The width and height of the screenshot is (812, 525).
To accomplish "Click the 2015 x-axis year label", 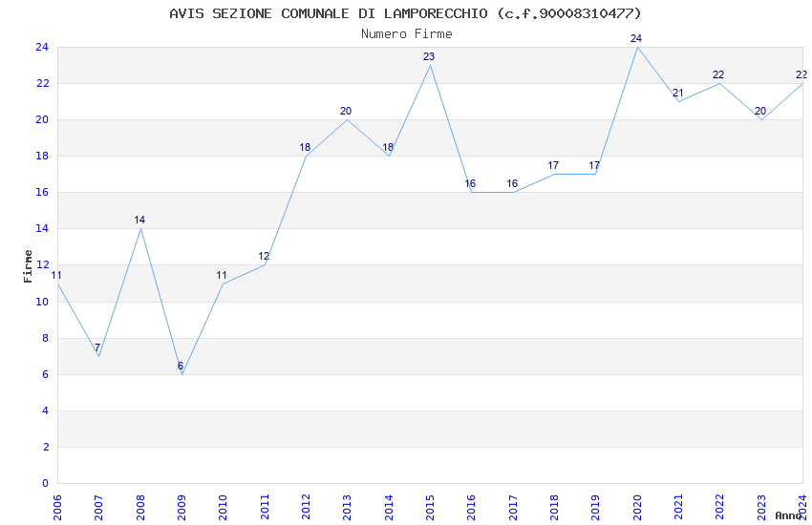I will 430,508.
